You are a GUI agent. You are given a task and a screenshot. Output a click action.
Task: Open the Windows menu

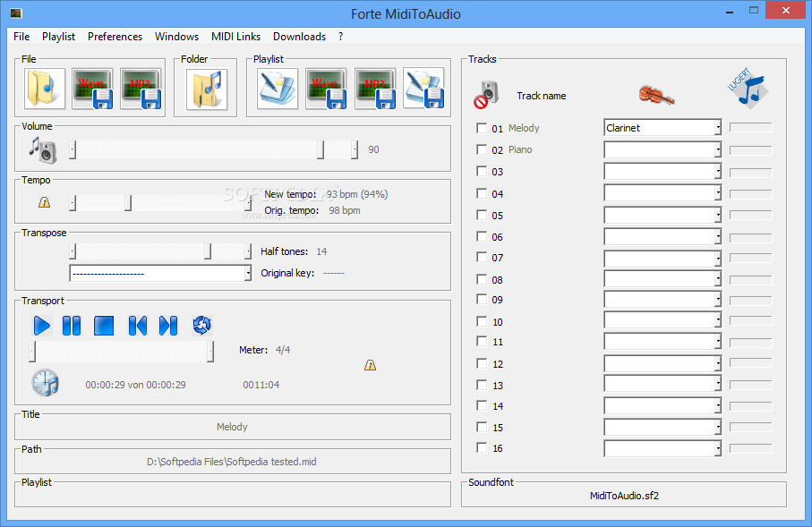pos(176,37)
